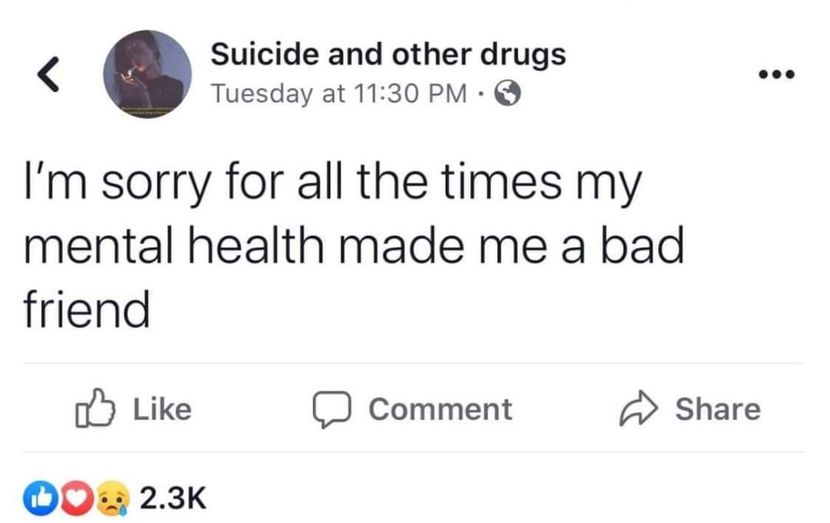Click the red heart Love reaction
Image resolution: width=830 pixels, height=523 pixels.
(76, 498)
